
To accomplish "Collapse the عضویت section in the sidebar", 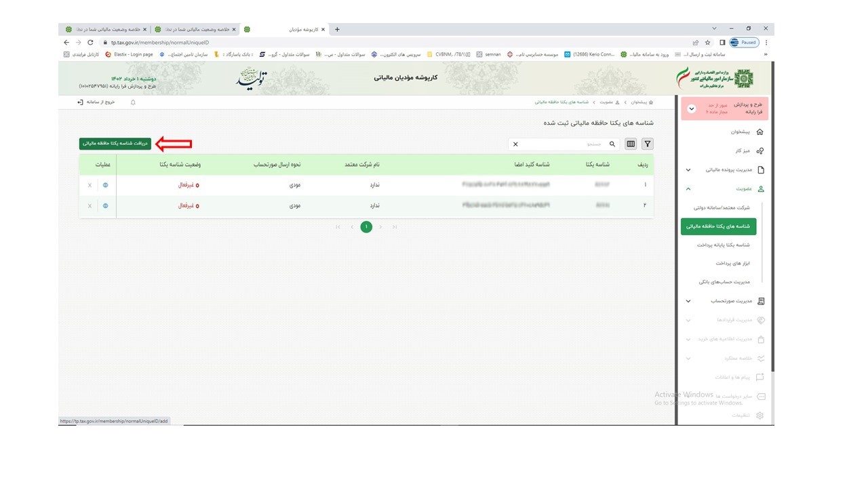I will click(x=724, y=189).
